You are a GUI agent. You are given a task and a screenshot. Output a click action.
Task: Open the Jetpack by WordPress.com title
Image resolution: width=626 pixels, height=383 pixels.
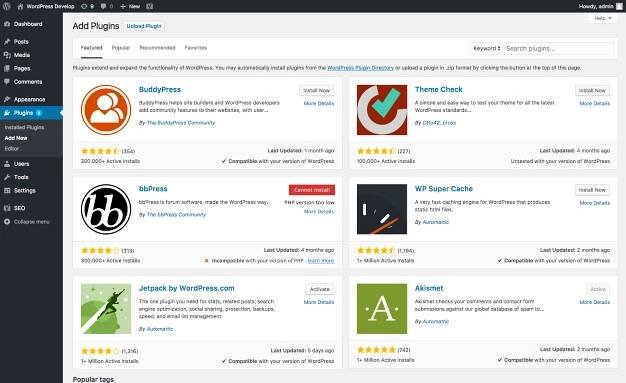pos(186,288)
